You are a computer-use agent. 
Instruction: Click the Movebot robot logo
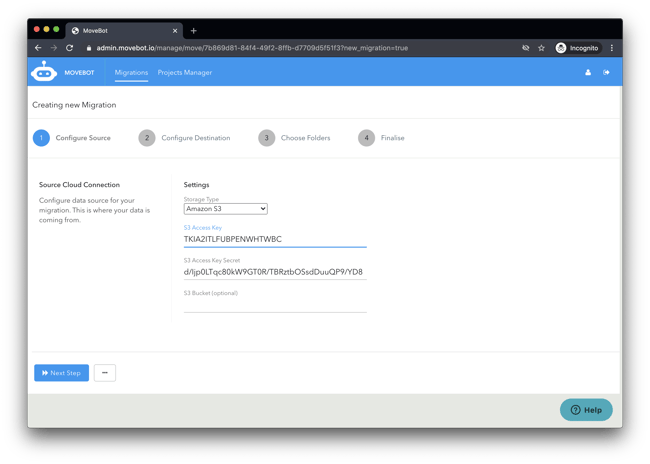click(44, 72)
